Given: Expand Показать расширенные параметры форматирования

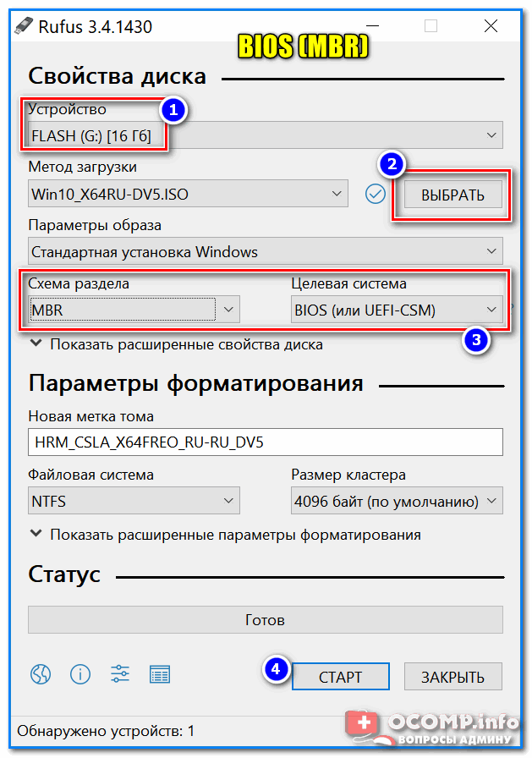Looking at the screenshot, I should click(225, 535).
